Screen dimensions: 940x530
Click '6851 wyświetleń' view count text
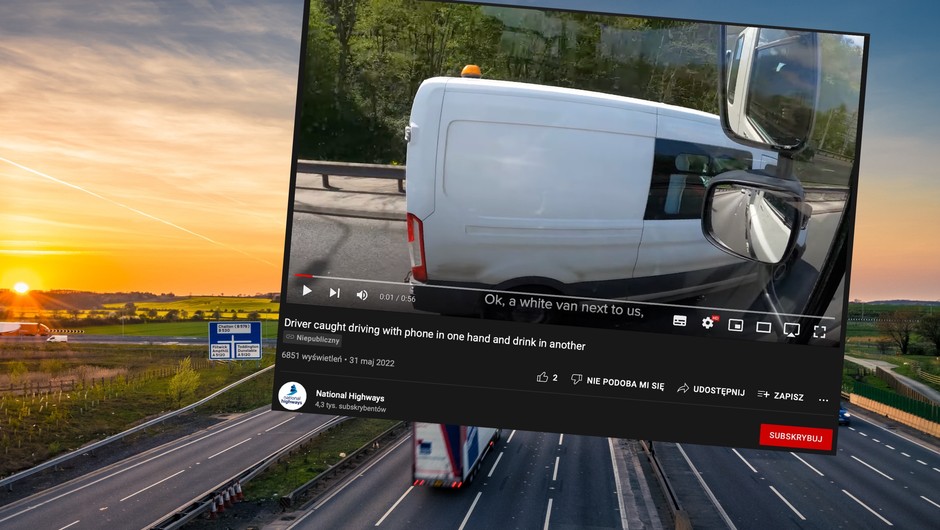point(311,357)
